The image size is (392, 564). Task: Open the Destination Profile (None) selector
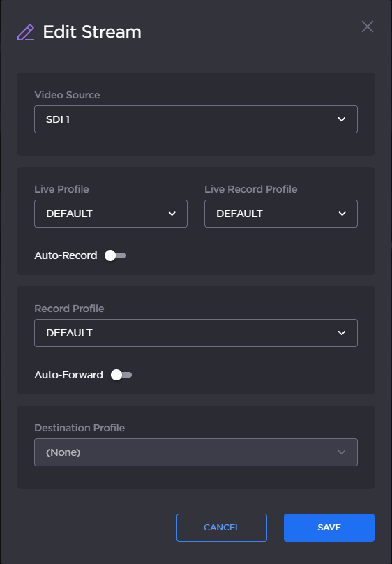(196, 452)
